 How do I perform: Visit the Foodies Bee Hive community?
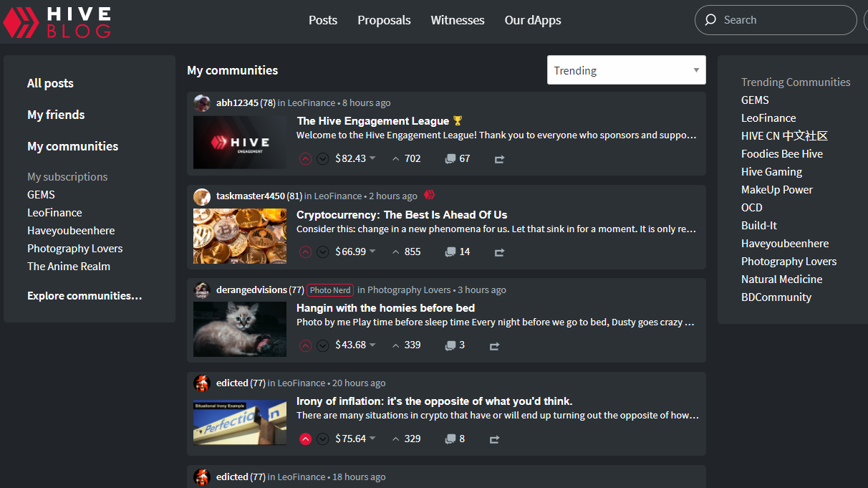coord(781,154)
